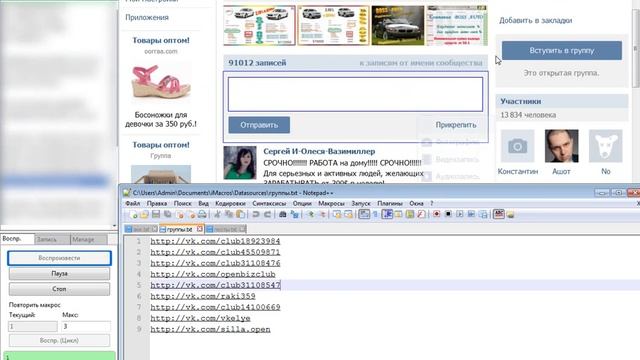Viewport: 640px width, 360px height.
Task: Open the Окна menu in Notepad++
Action: [416, 203]
